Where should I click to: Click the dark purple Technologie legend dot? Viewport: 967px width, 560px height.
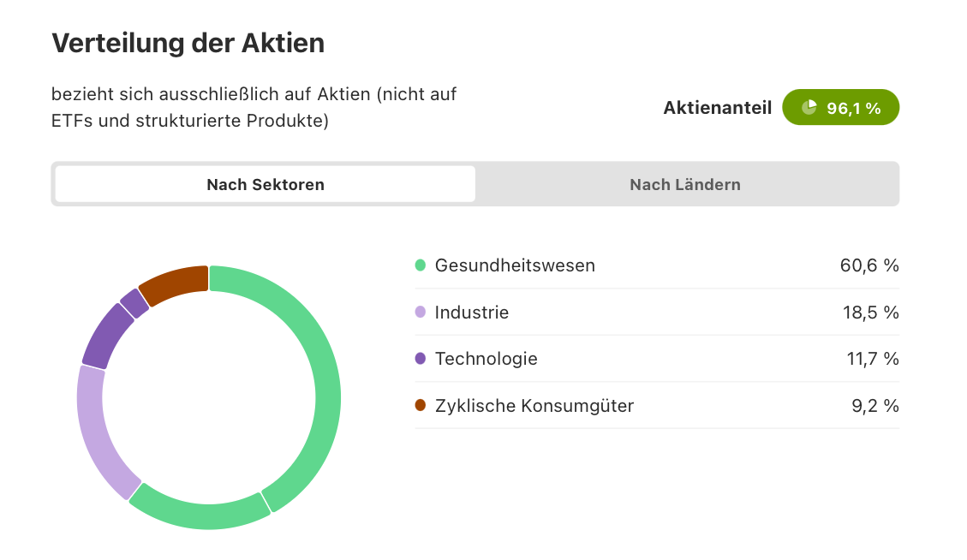pyautogui.click(x=420, y=358)
